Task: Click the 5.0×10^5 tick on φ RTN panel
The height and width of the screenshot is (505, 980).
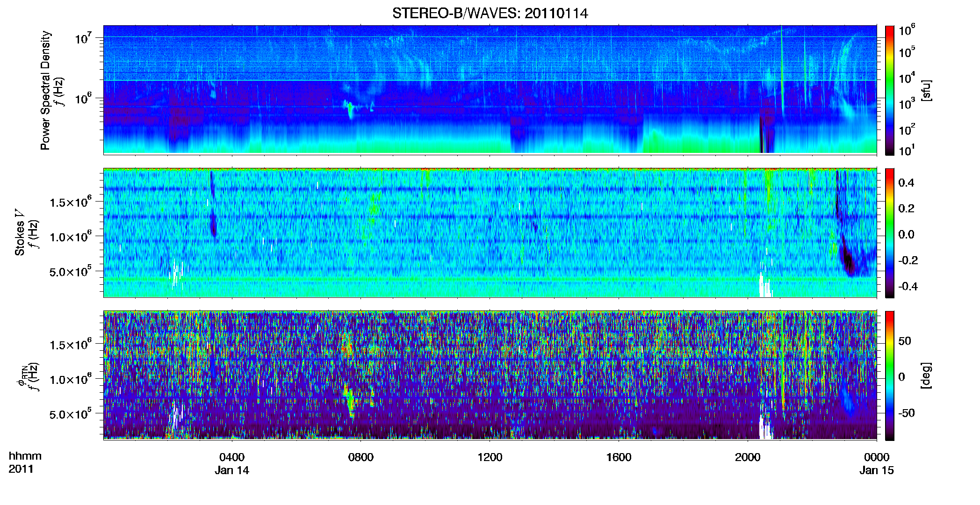Action: (x=71, y=414)
